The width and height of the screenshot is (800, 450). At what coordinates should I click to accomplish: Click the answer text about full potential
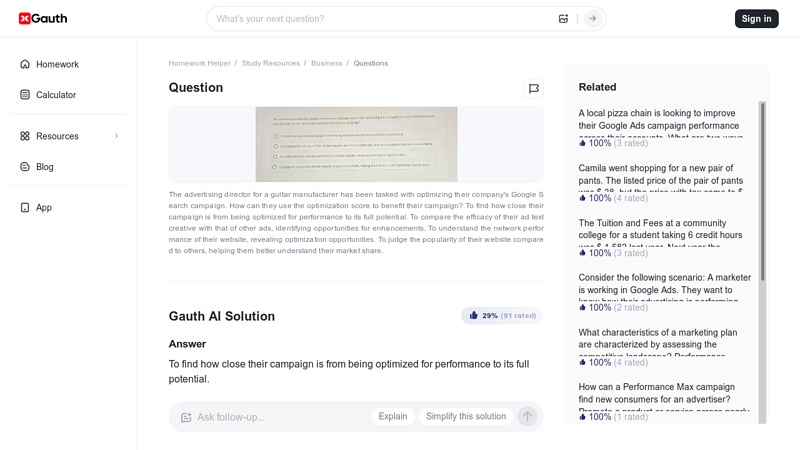pos(349,371)
